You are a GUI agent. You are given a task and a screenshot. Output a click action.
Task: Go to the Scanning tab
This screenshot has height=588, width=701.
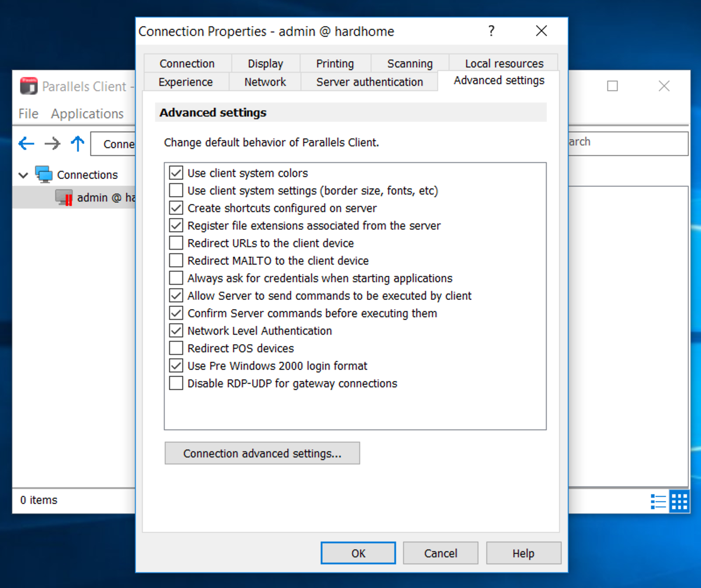pos(410,64)
